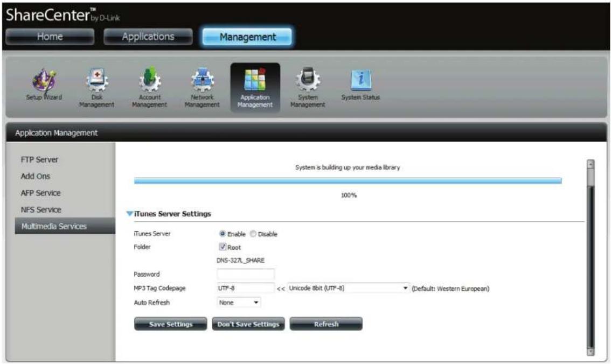Click the Save Settings button

click(171, 324)
